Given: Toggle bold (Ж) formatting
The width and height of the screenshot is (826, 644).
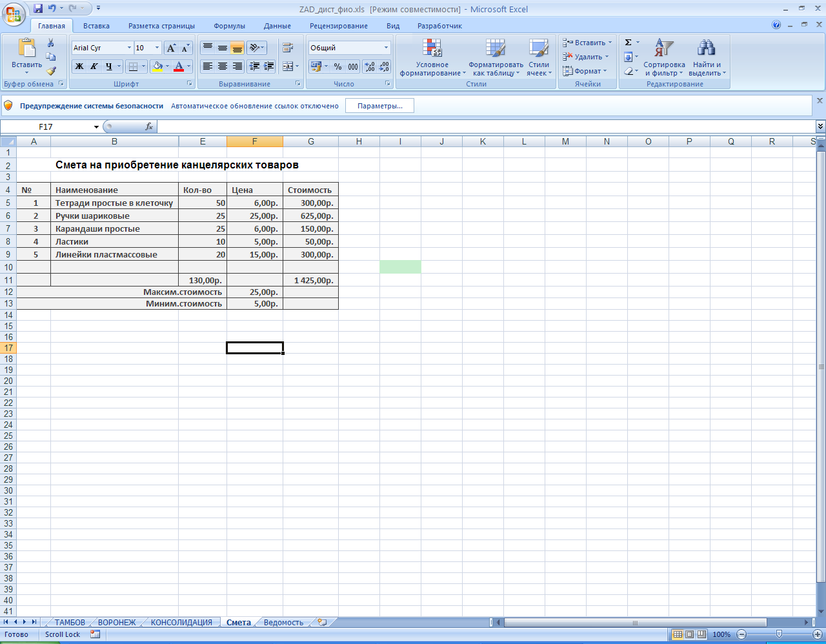Looking at the screenshot, I should pyautogui.click(x=79, y=66).
